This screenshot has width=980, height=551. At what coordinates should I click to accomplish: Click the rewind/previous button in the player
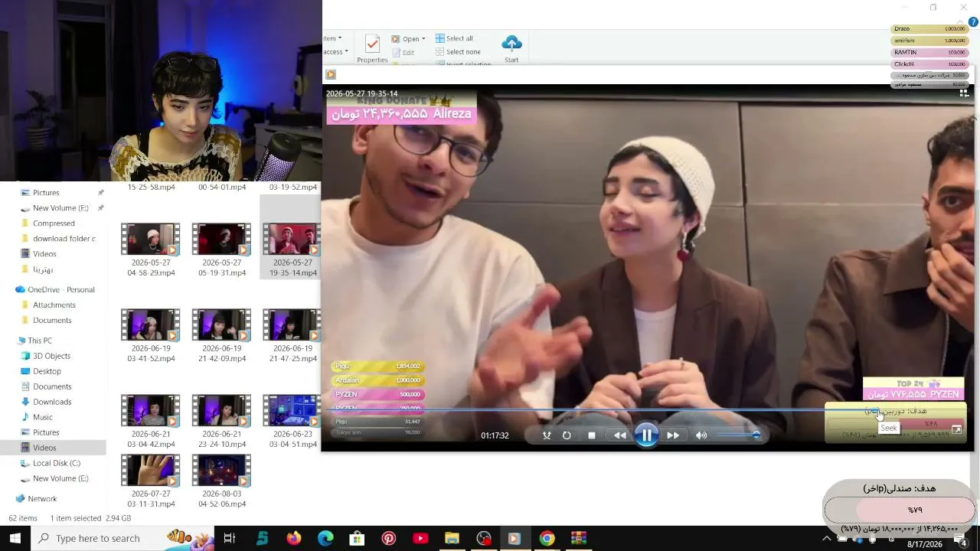point(619,435)
